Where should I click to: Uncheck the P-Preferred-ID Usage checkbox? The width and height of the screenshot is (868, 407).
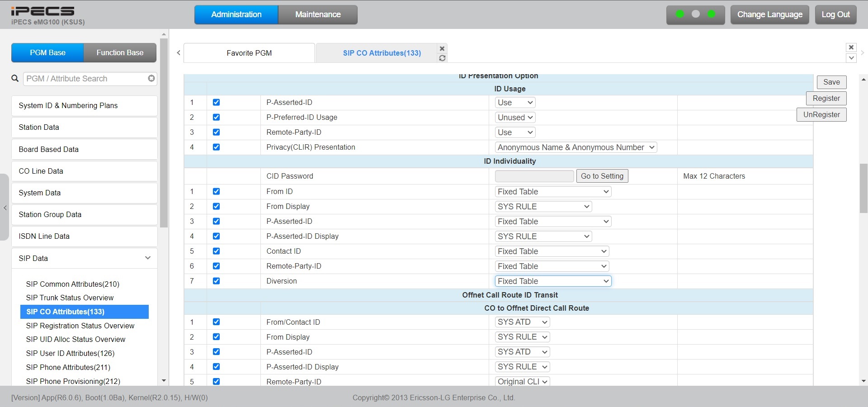tap(216, 118)
